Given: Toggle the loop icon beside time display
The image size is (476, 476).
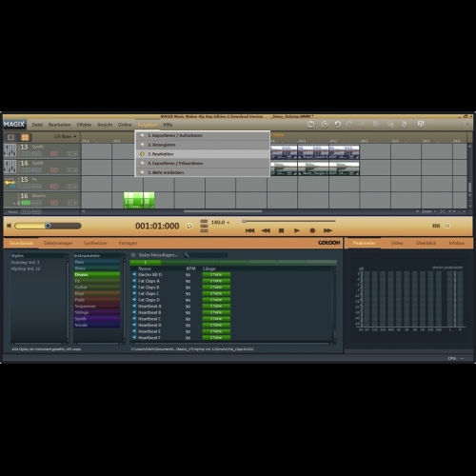Looking at the screenshot, I should [189, 226].
